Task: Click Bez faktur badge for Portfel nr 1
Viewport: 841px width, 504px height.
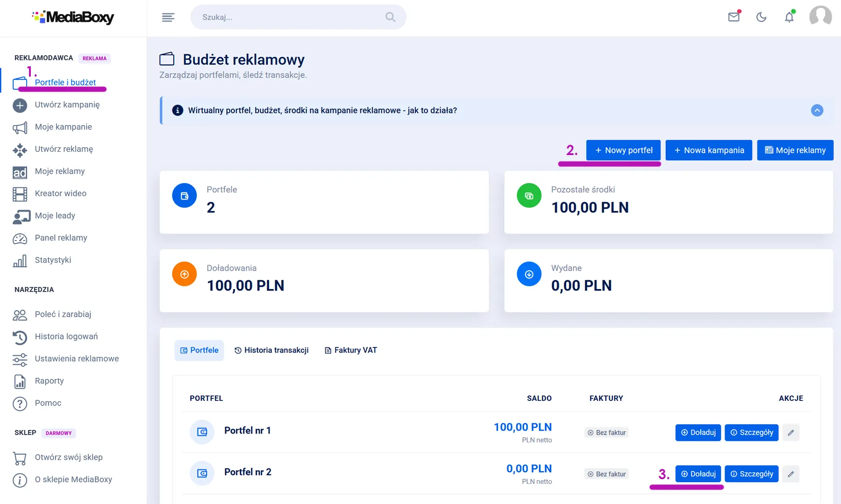Action: pyautogui.click(x=606, y=433)
